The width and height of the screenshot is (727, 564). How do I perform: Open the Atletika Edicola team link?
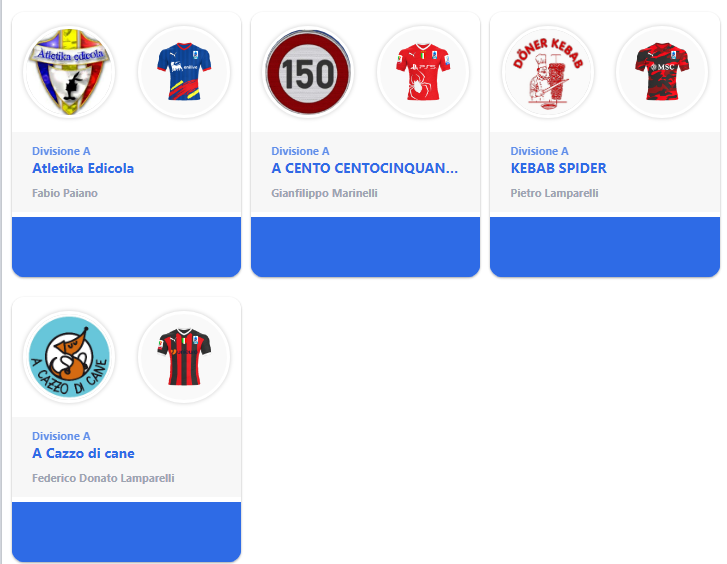[83, 168]
